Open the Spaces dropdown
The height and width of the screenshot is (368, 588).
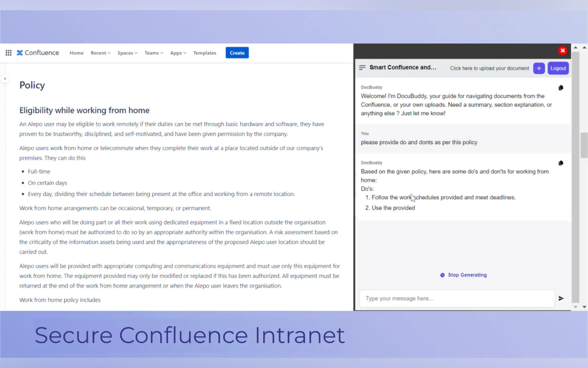[x=127, y=53]
